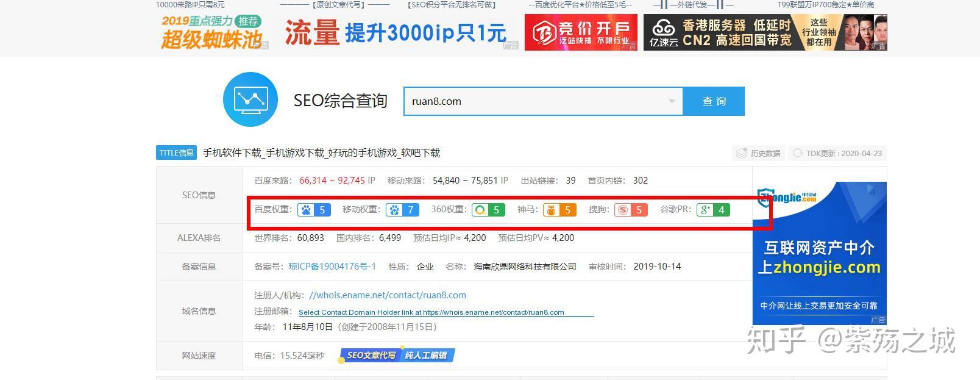Click the domain age text 11年8月10日
Viewport: 980px width, 380px height.
click(x=308, y=327)
